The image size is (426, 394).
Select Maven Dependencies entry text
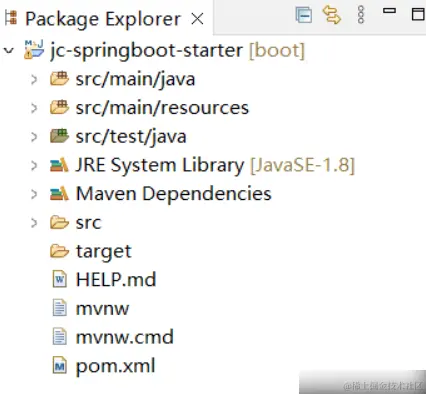[174, 194]
